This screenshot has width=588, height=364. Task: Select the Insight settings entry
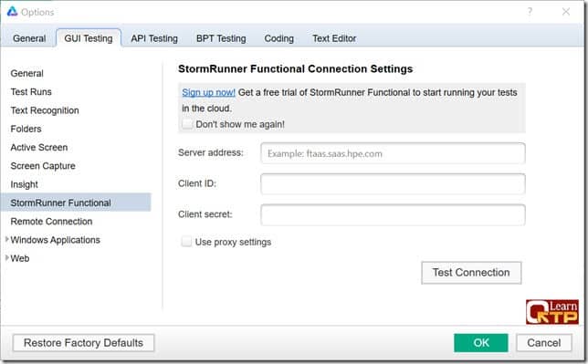24,184
